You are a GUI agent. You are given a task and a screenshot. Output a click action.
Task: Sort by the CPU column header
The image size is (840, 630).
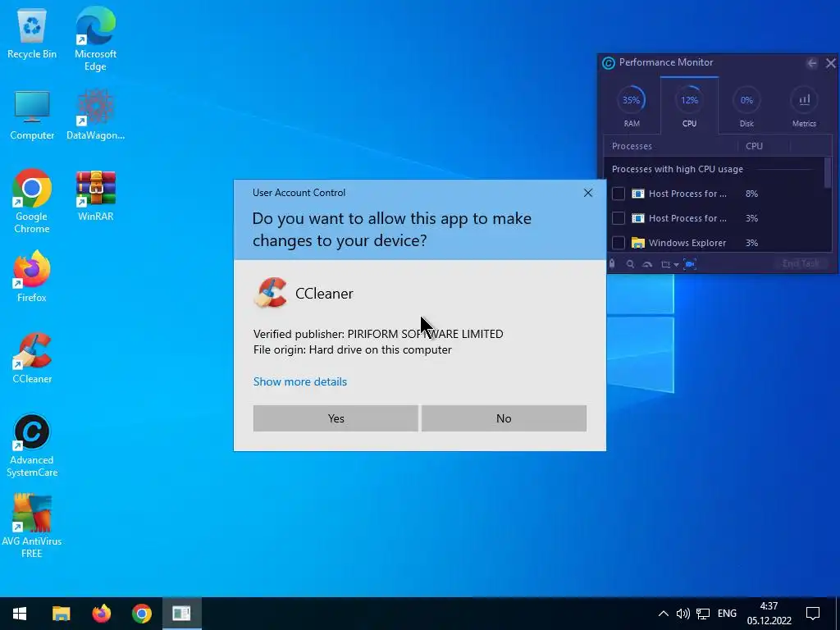[x=764, y=146]
